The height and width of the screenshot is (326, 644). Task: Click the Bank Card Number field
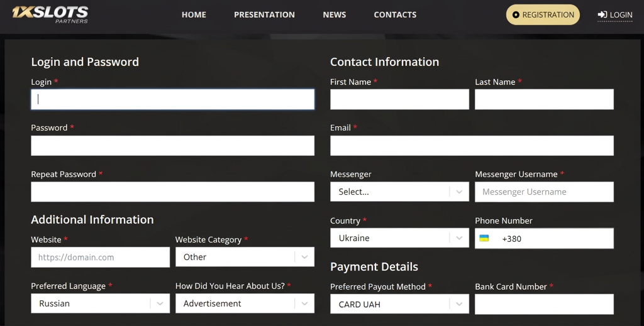[544, 304]
